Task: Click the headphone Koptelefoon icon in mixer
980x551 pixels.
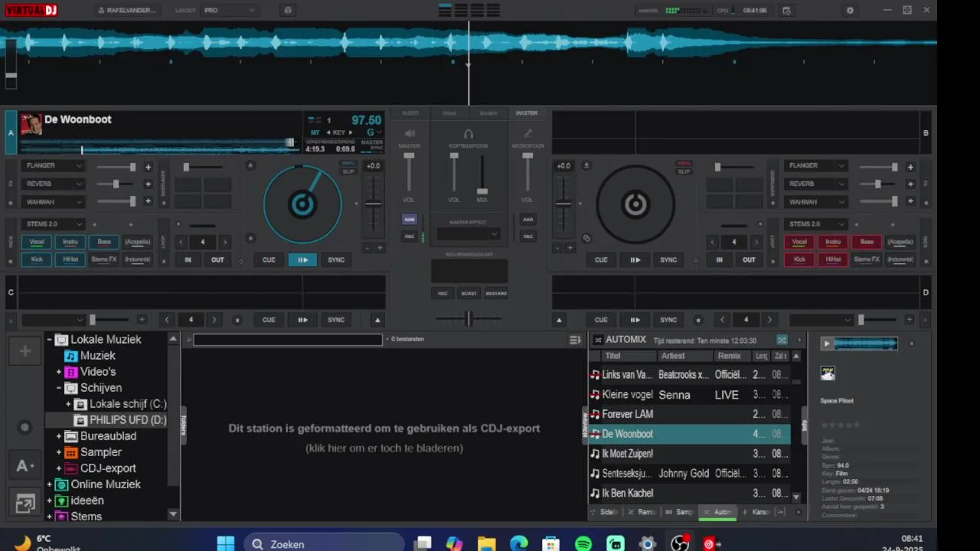Action: point(469,134)
